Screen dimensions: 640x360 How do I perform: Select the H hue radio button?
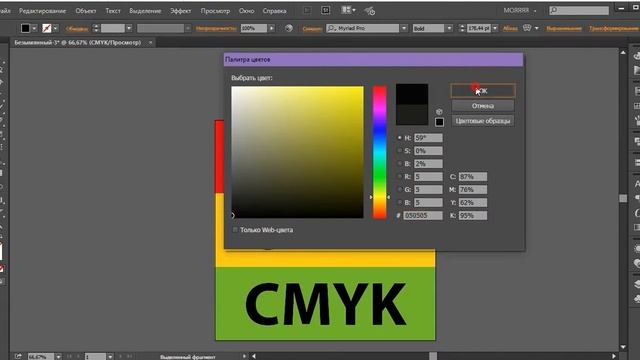click(400, 138)
